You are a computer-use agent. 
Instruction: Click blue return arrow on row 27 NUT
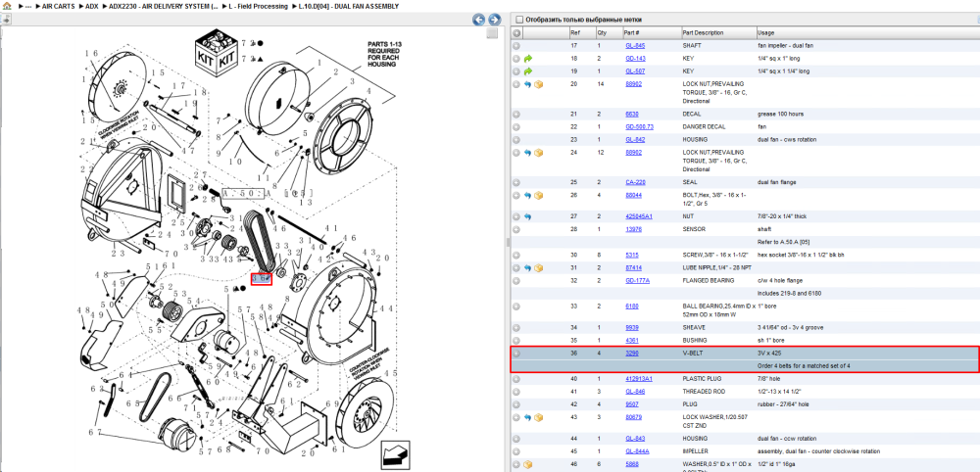tap(527, 216)
